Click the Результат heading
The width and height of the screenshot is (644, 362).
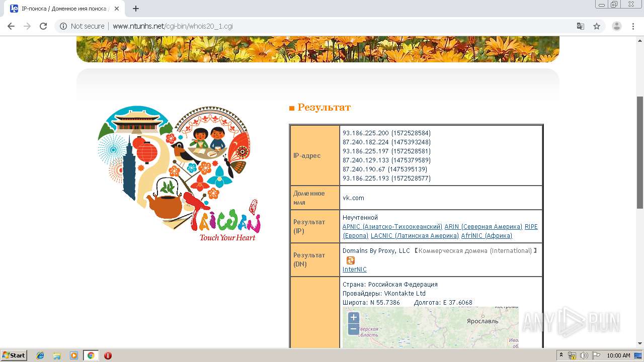[x=324, y=107]
